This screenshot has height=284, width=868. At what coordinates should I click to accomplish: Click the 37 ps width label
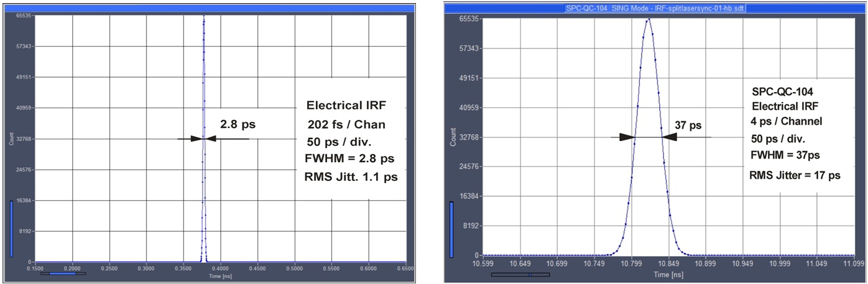[688, 126]
